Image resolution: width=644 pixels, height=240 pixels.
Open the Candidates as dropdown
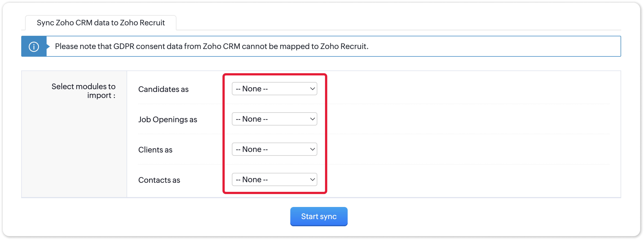point(274,89)
